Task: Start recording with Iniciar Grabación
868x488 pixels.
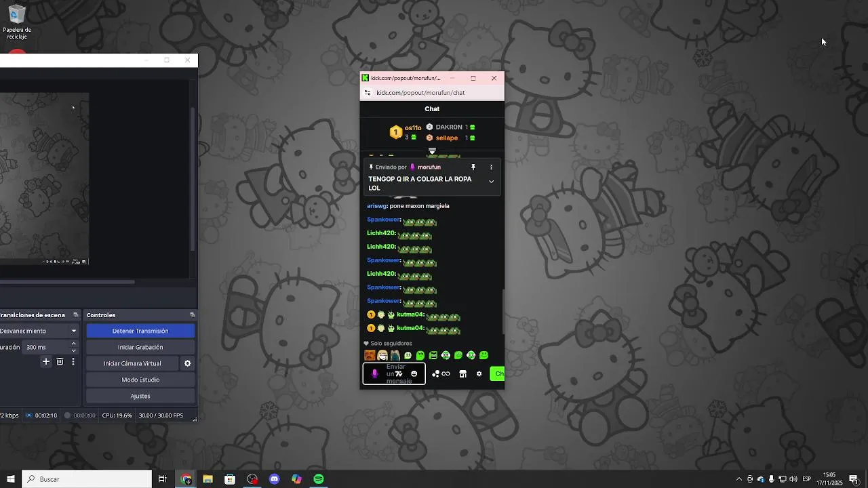Action: coord(140,347)
